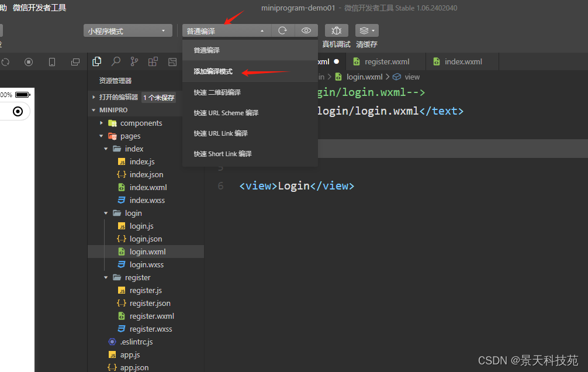Open login.wxss file
Image resolution: width=588 pixels, height=372 pixels.
tap(146, 264)
